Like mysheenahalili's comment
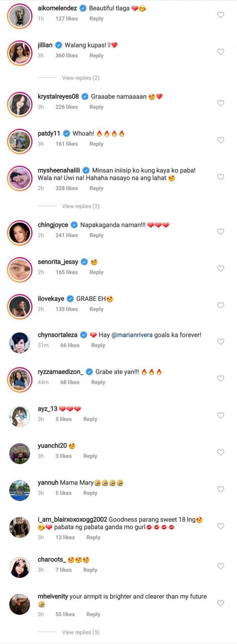The image size is (237, 644). pyautogui.click(x=221, y=177)
